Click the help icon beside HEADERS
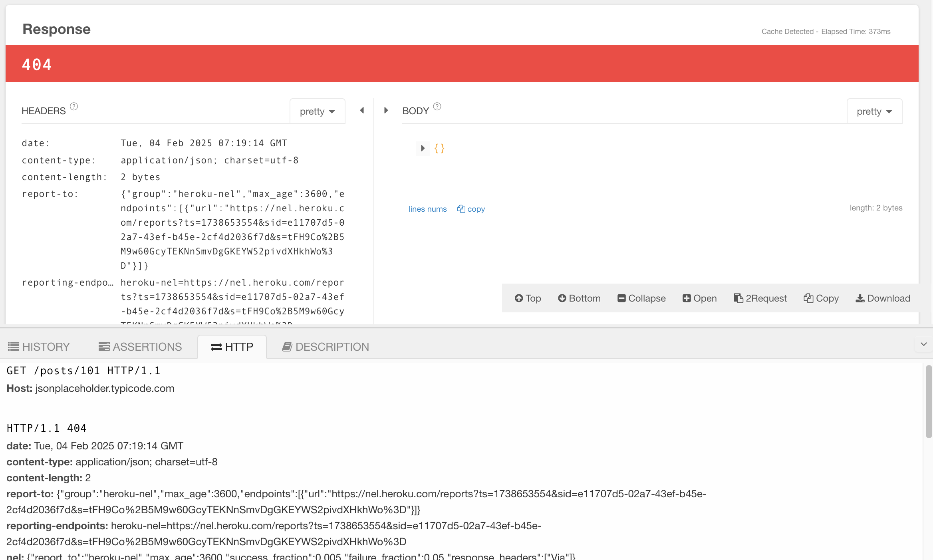Screen dimensions: 933x560 [74, 107]
